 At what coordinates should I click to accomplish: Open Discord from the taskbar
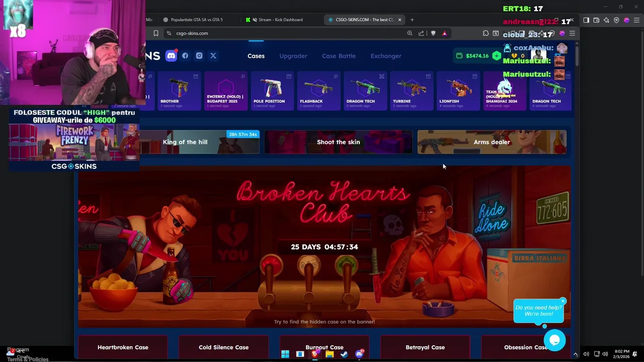[x=359, y=354]
